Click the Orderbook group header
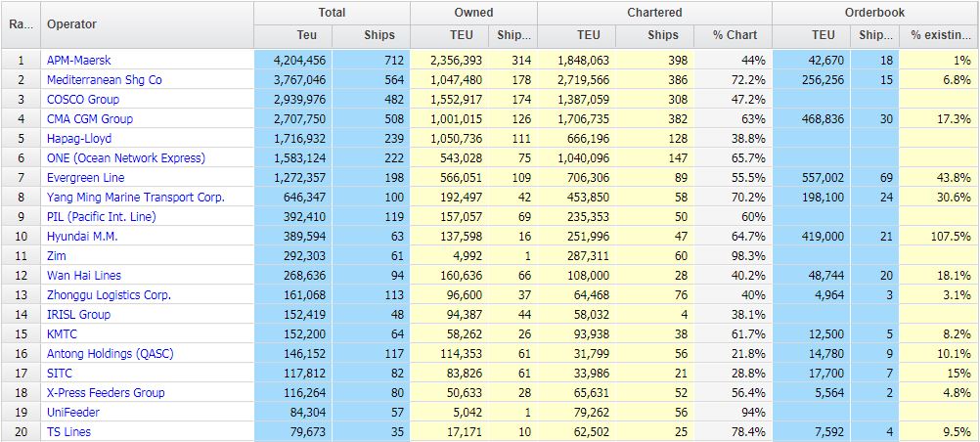 click(x=875, y=13)
